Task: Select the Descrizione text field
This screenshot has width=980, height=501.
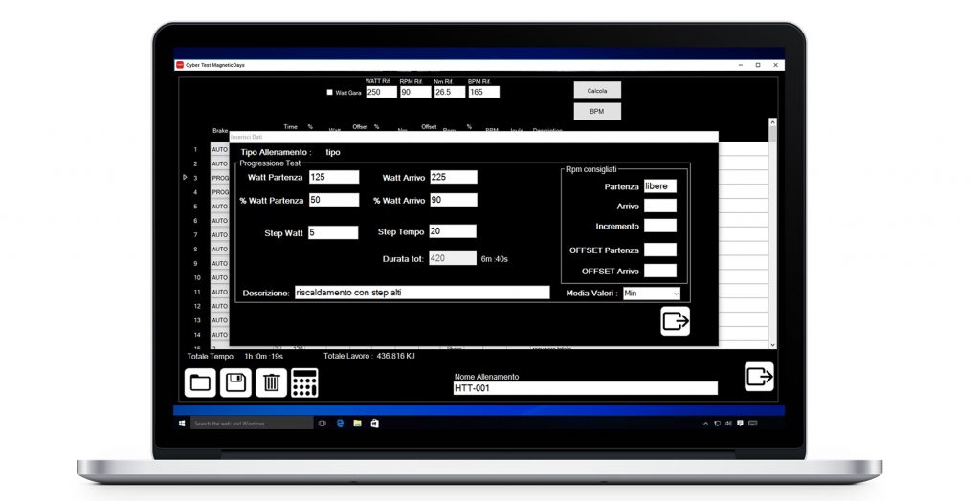Action: [x=422, y=293]
